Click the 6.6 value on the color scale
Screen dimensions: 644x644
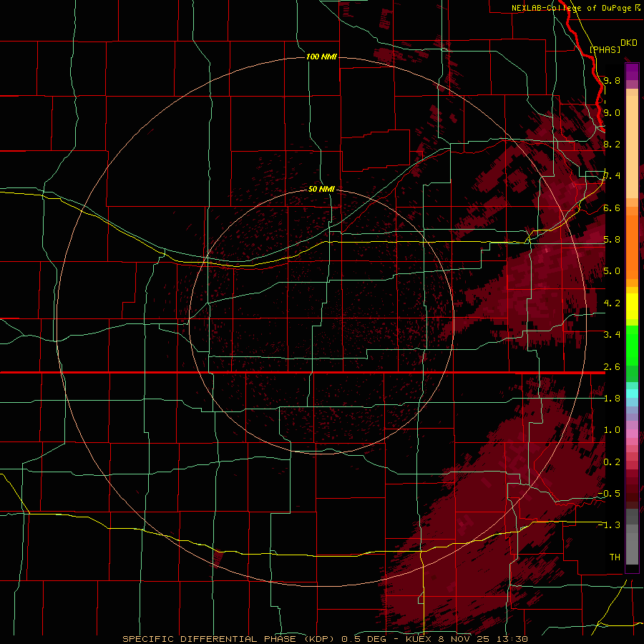(x=612, y=208)
